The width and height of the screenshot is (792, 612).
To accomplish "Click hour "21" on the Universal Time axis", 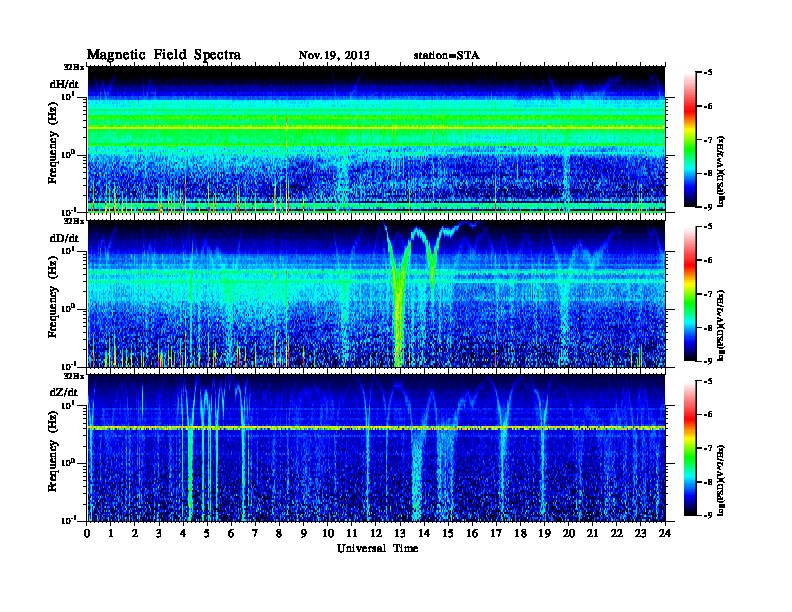I will pyautogui.click(x=592, y=533).
